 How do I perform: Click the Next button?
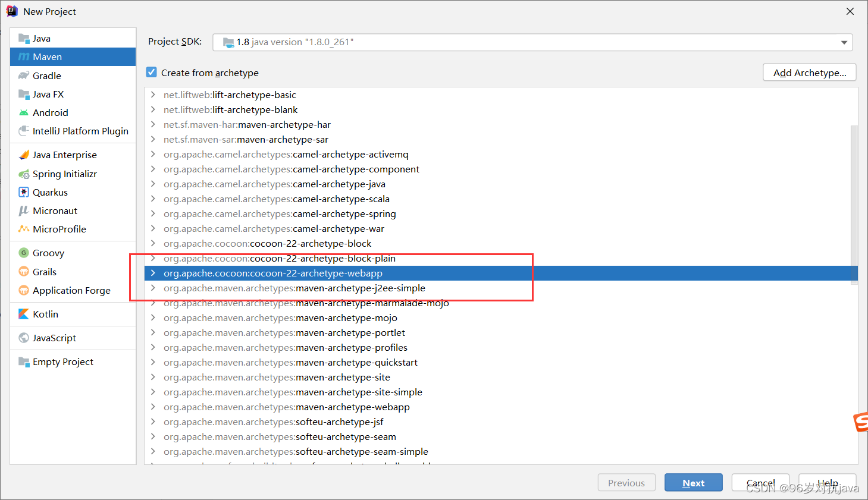694,483
